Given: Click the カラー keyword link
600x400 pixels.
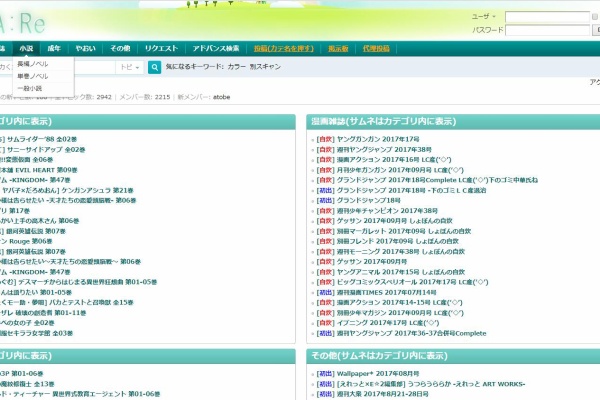Looking at the screenshot, I should pos(237,67).
